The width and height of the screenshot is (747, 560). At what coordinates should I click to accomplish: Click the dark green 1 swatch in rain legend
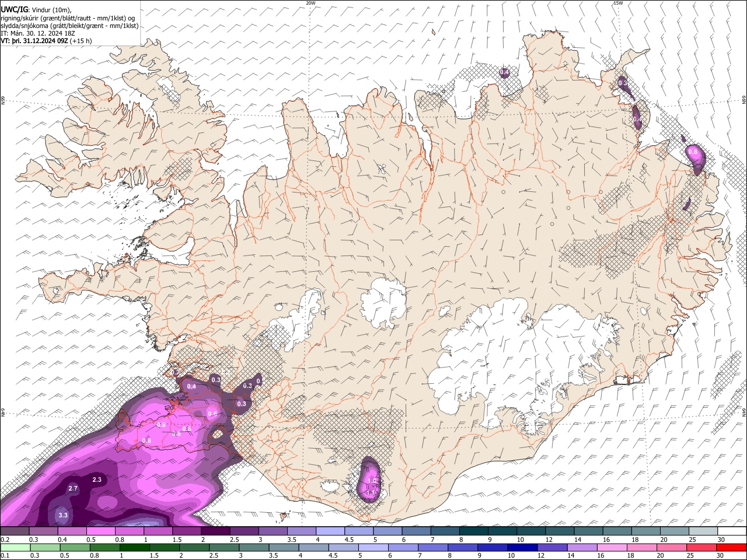(134, 547)
